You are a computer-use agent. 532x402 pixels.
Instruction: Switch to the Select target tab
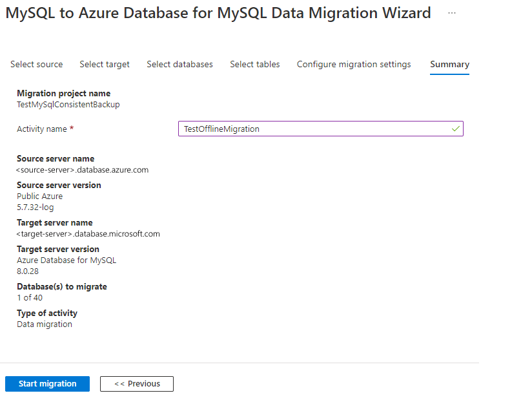(105, 64)
